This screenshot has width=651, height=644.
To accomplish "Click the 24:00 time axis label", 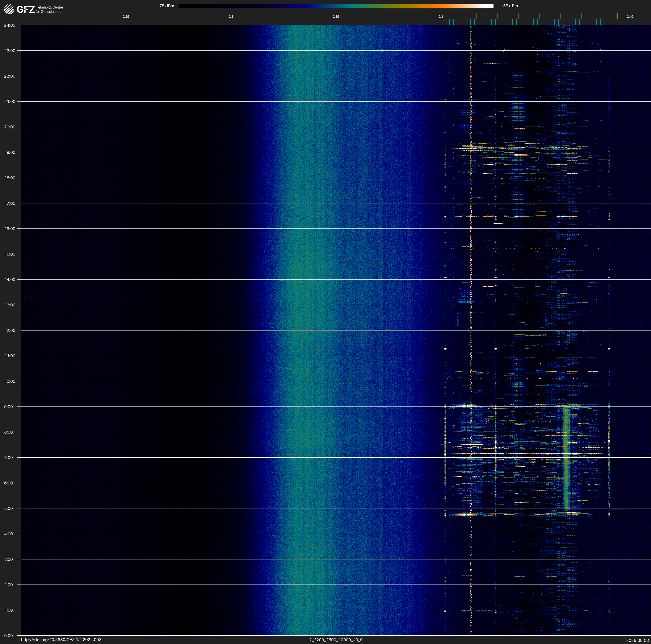I will click(10, 25).
